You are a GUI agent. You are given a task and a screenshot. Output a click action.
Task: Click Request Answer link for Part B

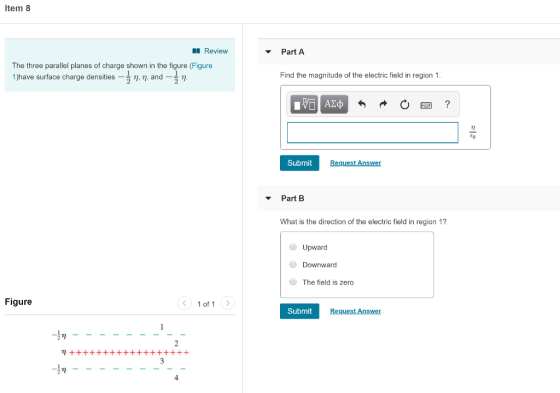(x=355, y=311)
